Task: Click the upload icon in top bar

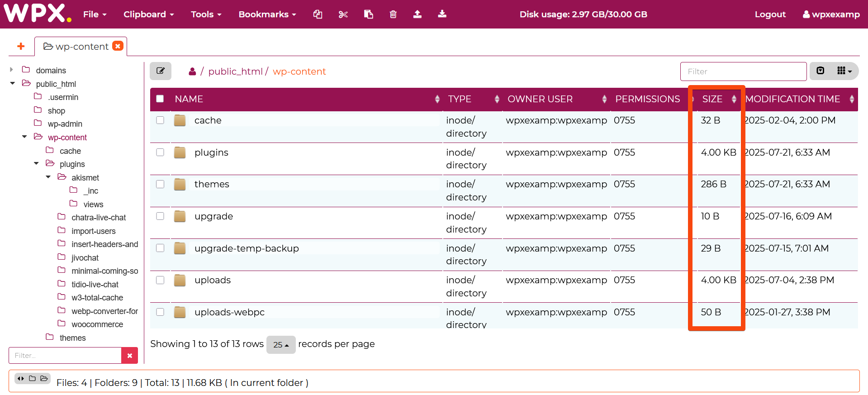Action: click(x=417, y=14)
